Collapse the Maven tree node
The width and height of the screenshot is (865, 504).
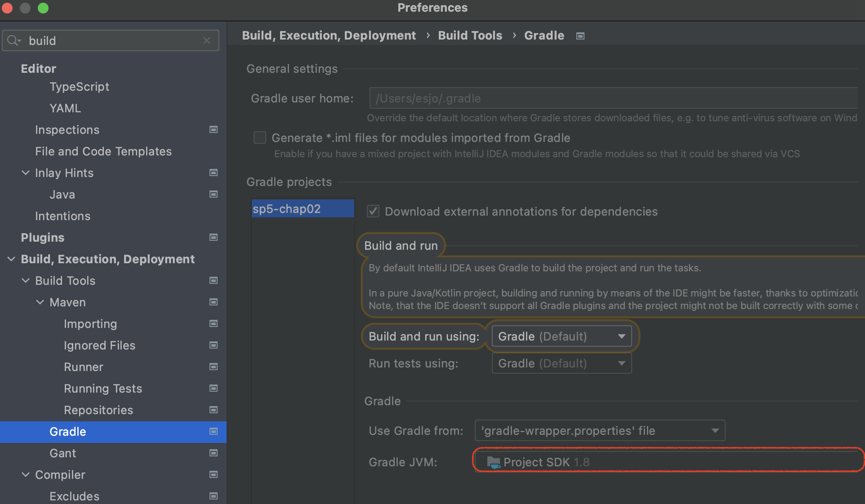pos(40,302)
